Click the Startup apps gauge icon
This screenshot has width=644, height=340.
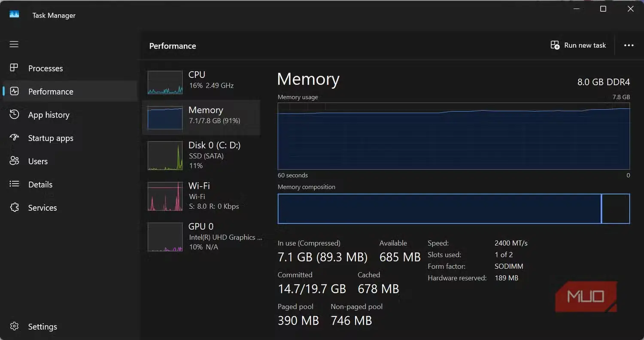pos(14,138)
